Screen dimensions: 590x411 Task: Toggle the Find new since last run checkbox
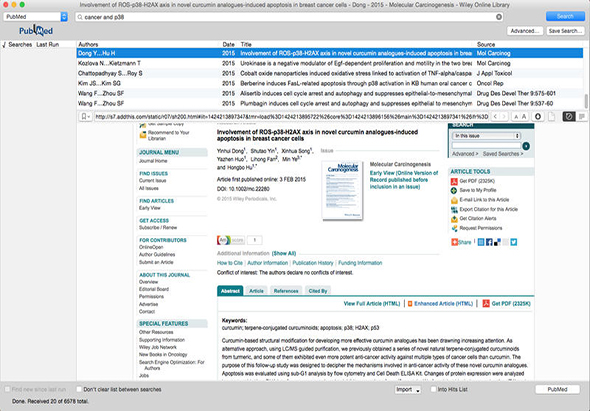point(7,390)
